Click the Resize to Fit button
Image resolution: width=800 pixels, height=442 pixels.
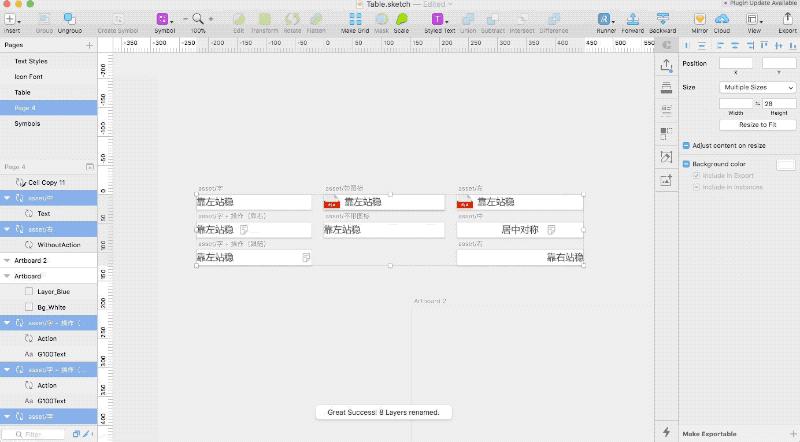[758, 125]
